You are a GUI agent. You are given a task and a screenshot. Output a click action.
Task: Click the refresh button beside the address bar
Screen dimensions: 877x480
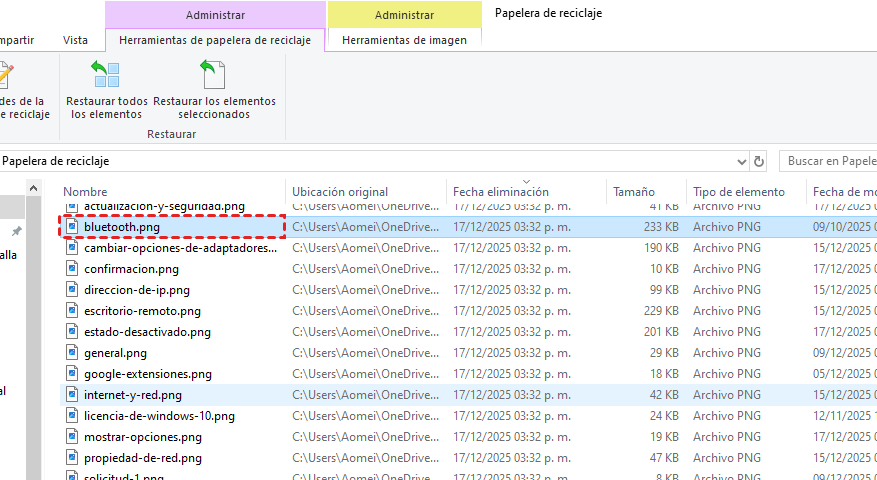coord(760,161)
